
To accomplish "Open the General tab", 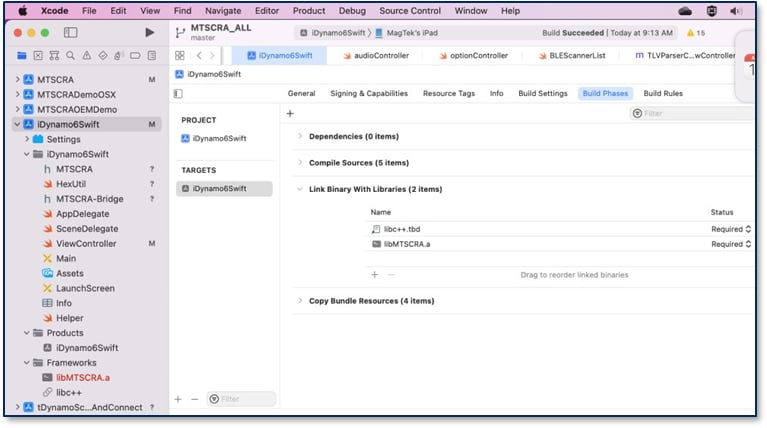I will [x=301, y=93].
